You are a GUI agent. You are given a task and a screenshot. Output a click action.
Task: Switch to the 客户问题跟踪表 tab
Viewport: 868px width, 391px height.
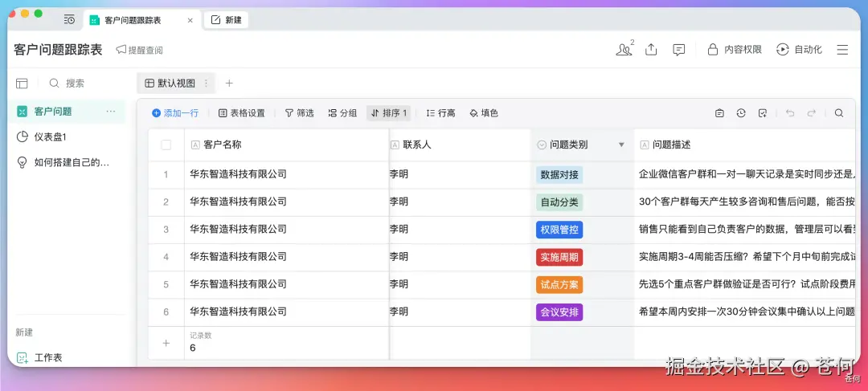[143, 20]
